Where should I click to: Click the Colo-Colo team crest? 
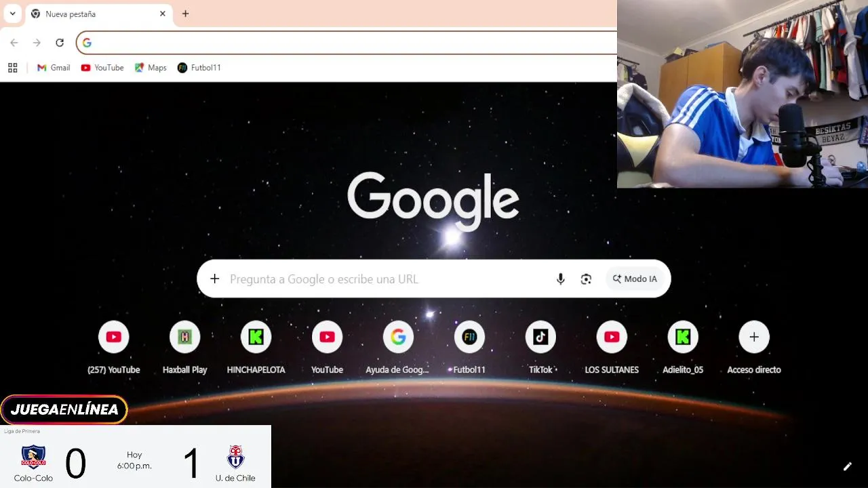[33, 457]
